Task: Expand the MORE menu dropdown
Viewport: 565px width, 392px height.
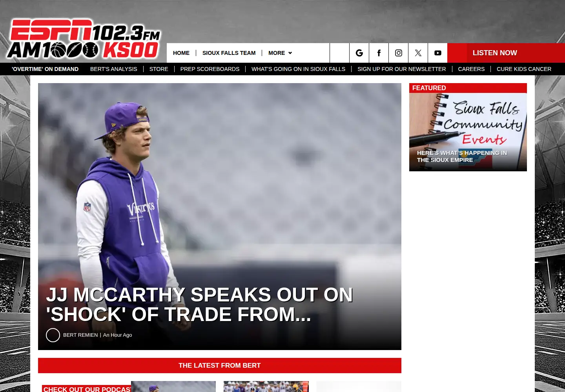Action: click(x=280, y=53)
